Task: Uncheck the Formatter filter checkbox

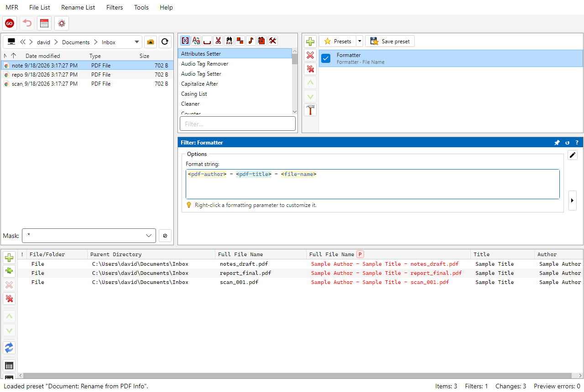Action: 326,58
